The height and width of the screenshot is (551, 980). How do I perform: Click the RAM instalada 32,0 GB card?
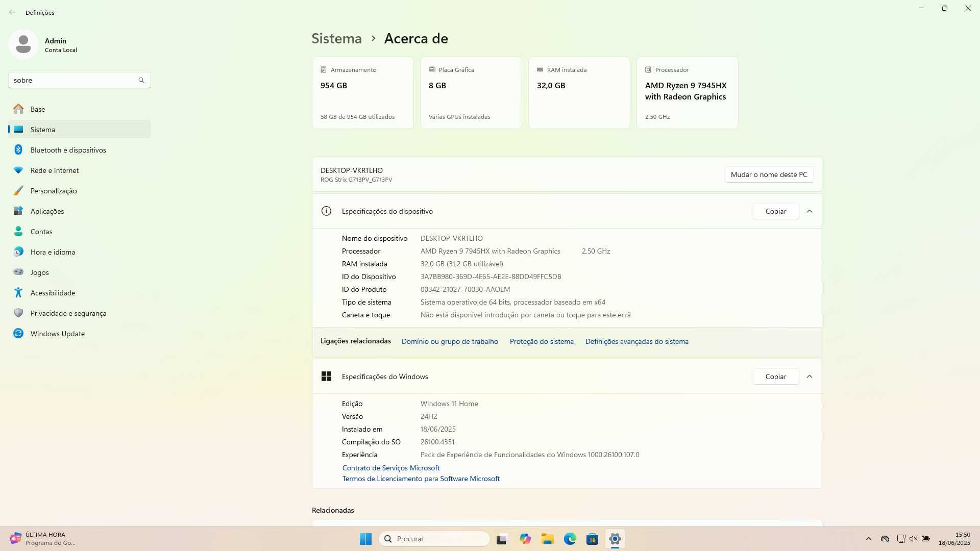(579, 93)
